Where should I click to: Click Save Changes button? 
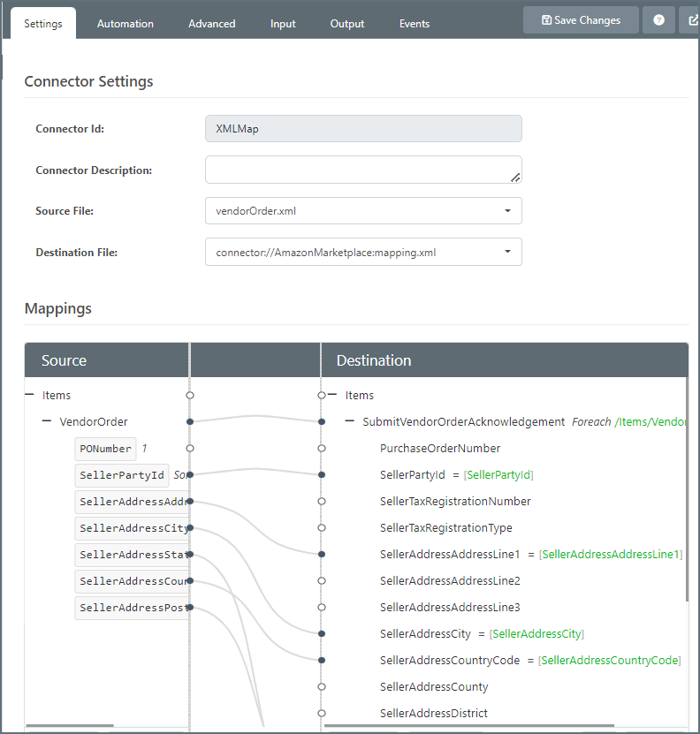581,20
